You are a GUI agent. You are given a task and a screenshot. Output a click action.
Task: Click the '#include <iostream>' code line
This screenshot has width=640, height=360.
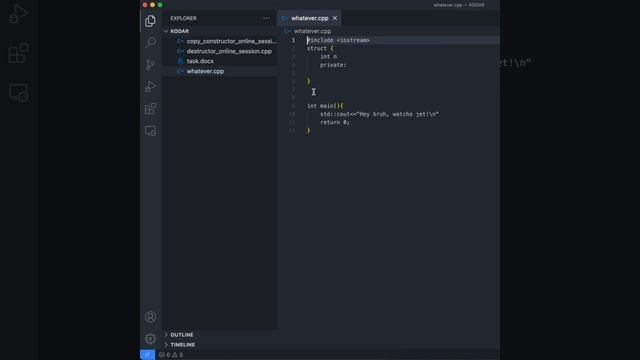coord(338,40)
